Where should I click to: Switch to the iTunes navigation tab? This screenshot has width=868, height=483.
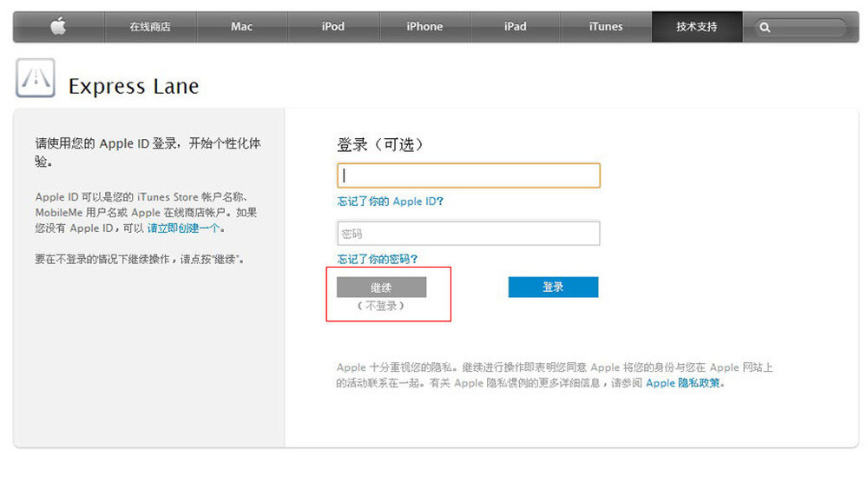606,27
